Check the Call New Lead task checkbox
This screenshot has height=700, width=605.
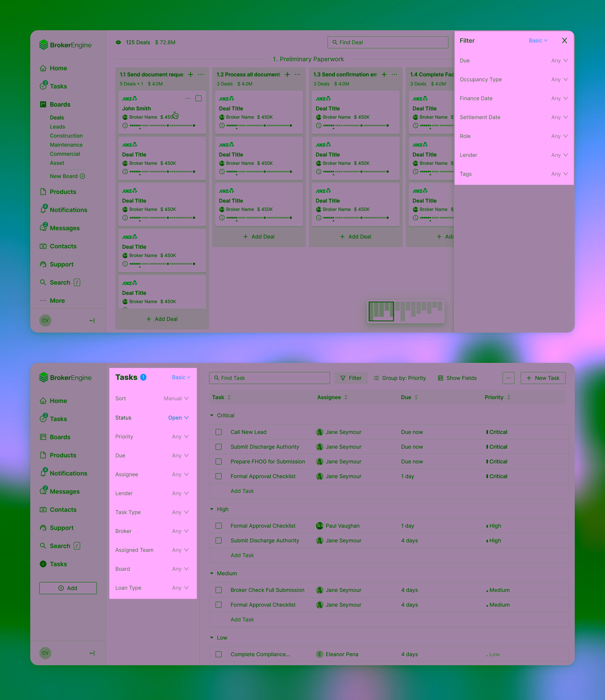[219, 432]
